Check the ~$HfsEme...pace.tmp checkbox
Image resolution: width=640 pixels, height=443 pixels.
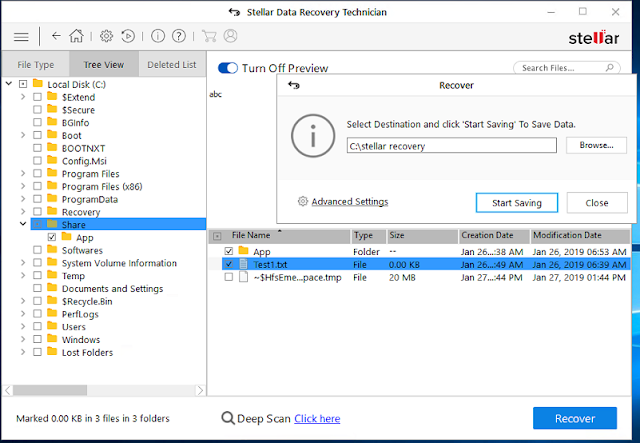[x=229, y=277]
